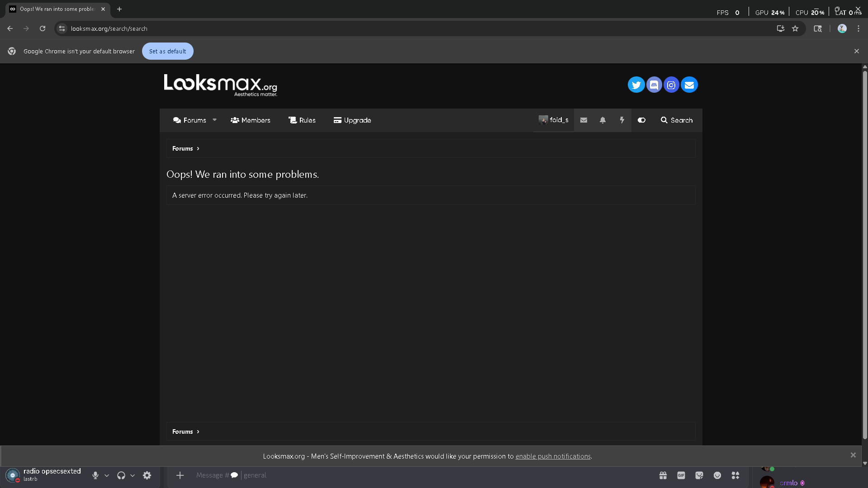Toggle deafen in Discord voice controls

(121, 475)
